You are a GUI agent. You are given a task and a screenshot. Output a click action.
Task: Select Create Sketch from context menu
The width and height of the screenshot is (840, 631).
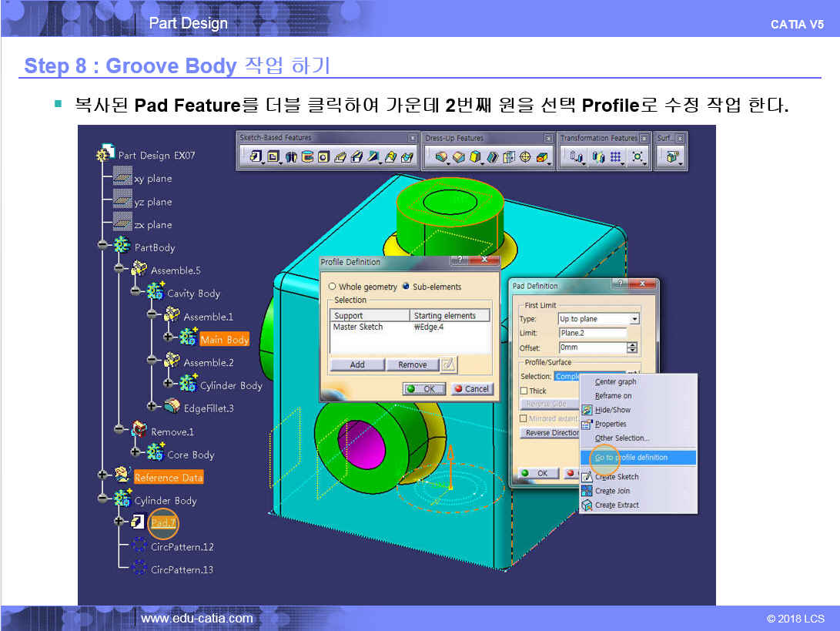coord(616,477)
